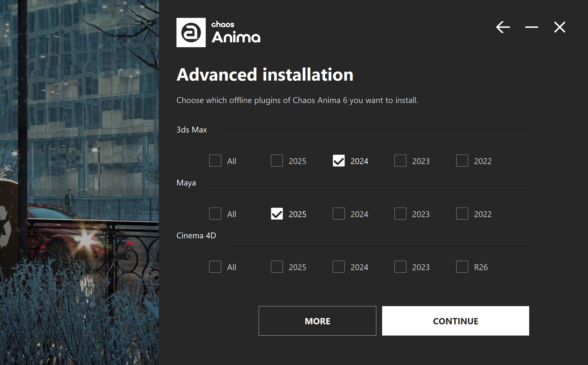Click the Chaos Anima logo icon

pos(191,32)
